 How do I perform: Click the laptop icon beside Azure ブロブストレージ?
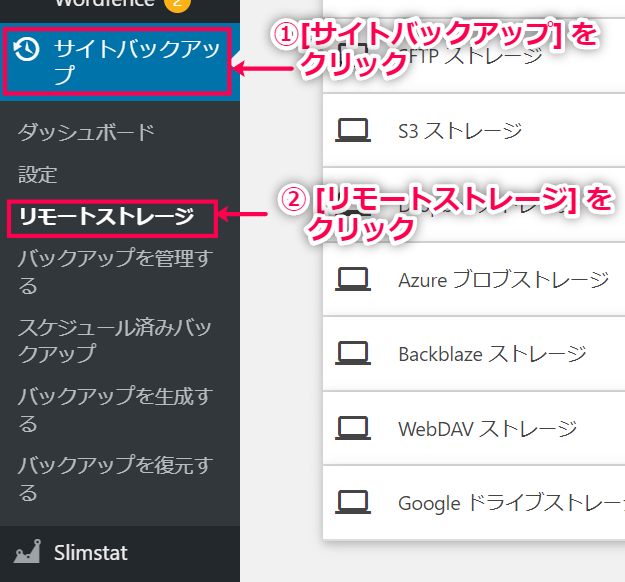pyautogui.click(x=353, y=278)
